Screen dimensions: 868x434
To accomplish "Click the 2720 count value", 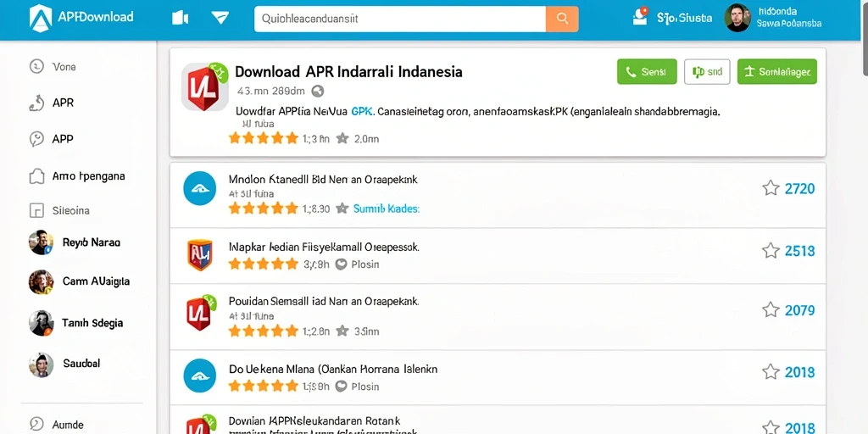I will [800, 189].
